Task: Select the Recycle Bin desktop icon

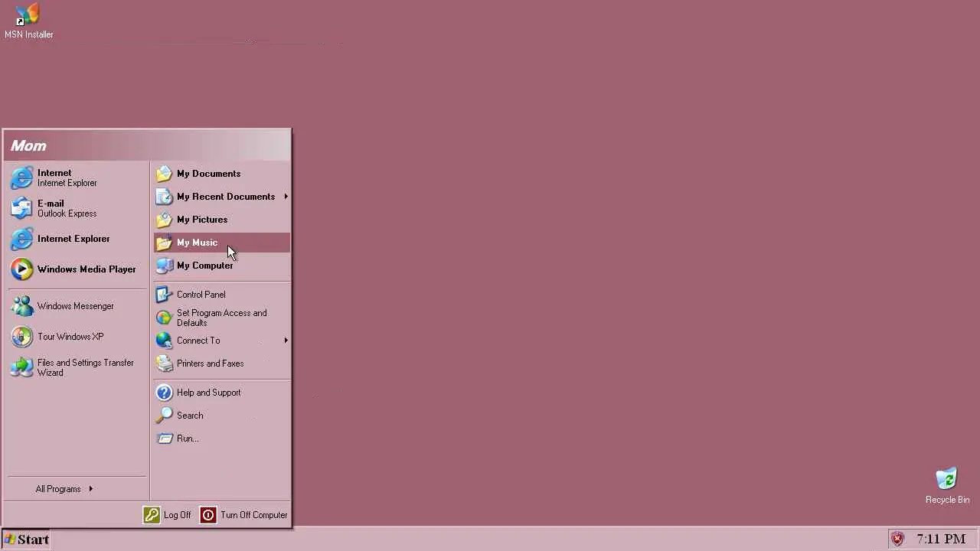Action: point(947,485)
